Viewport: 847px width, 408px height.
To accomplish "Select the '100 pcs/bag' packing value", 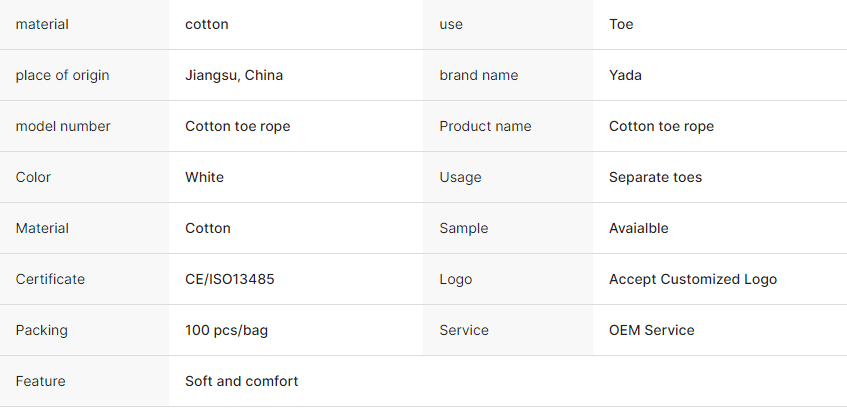I will (226, 330).
